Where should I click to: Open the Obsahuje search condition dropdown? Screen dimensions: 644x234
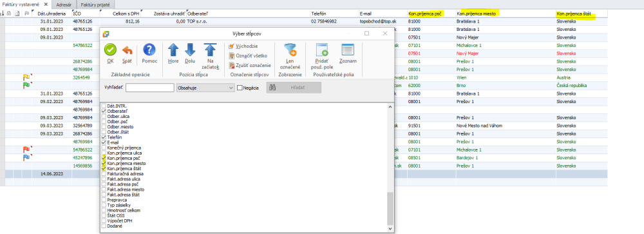click(205, 88)
